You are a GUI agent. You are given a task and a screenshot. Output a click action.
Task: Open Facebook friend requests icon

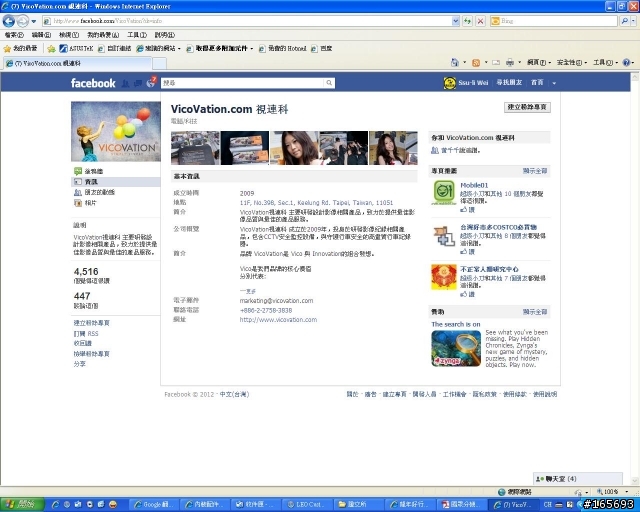coord(125,83)
